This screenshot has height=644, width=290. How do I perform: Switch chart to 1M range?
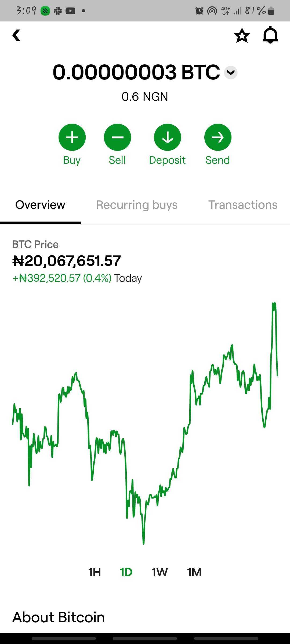(194, 572)
